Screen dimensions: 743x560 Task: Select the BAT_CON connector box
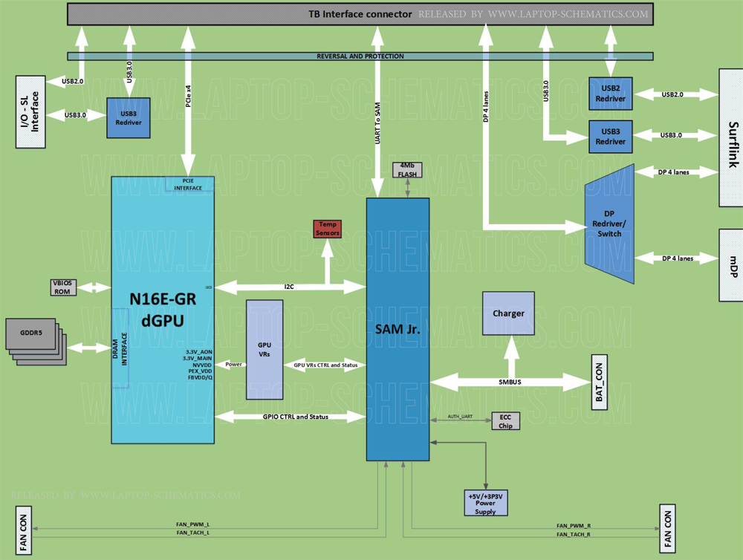point(600,382)
